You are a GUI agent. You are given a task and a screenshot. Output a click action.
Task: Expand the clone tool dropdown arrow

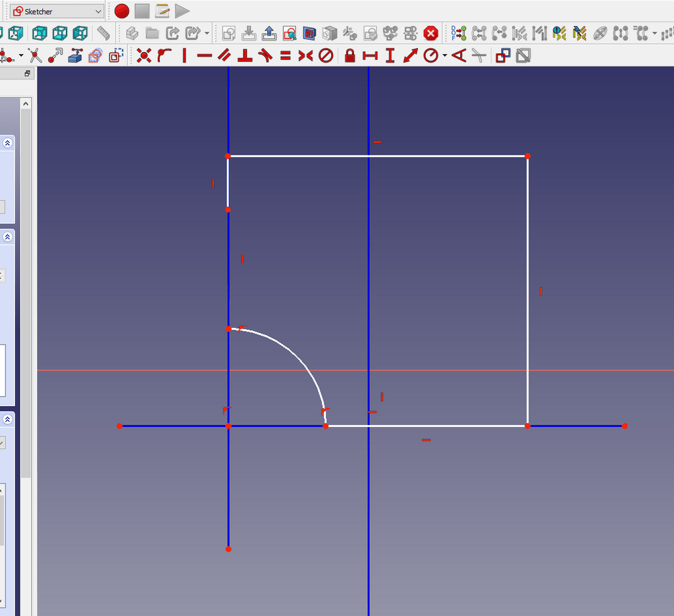coord(654,33)
